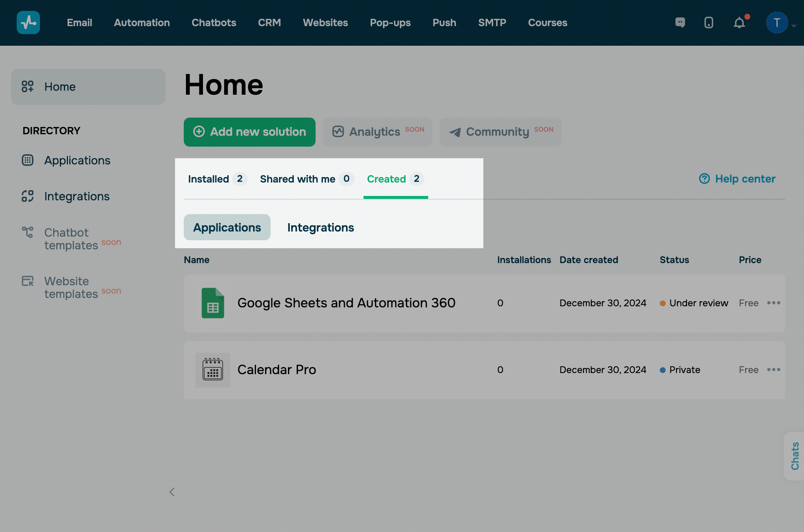Click the Website templates icon
Image resolution: width=804 pixels, height=532 pixels.
(x=28, y=281)
